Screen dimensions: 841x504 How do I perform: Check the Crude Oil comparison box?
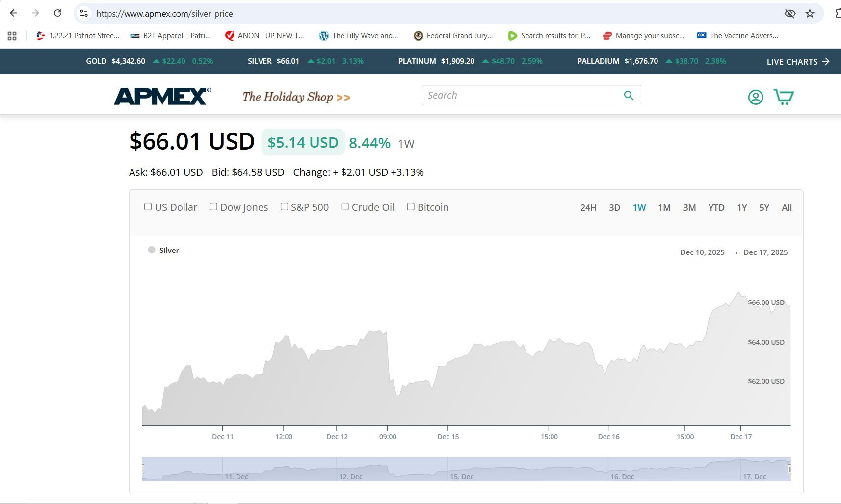tap(345, 207)
